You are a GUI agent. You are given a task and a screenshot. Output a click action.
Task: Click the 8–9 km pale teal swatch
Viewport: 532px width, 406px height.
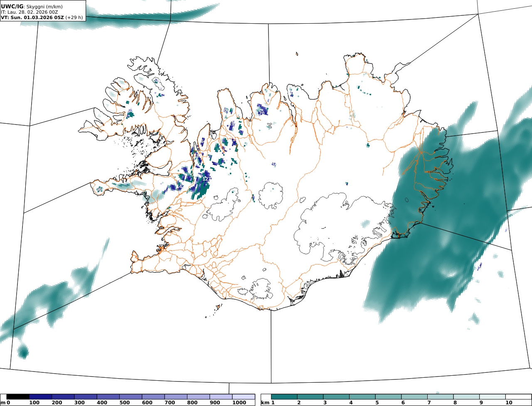(466, 397)
